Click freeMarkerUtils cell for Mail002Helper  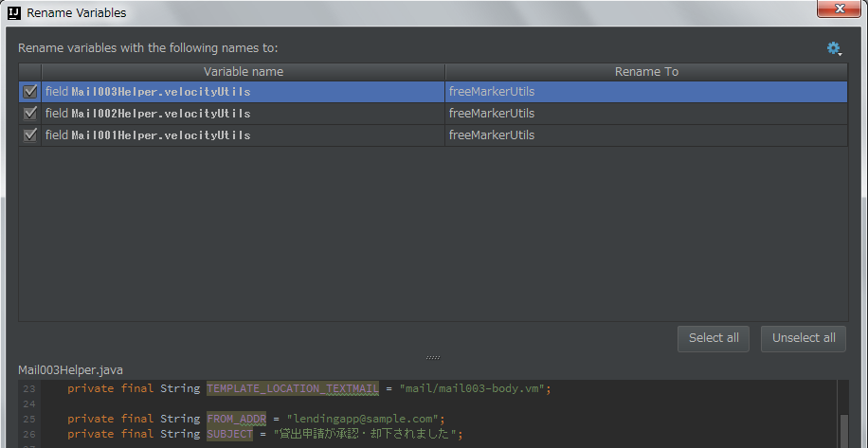pyautogui.click(x=646, y=114)
